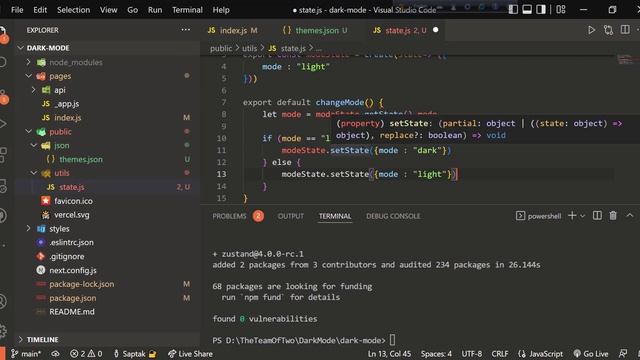Open terminal launch profile dropdown arrow

(x=582, y=216)
